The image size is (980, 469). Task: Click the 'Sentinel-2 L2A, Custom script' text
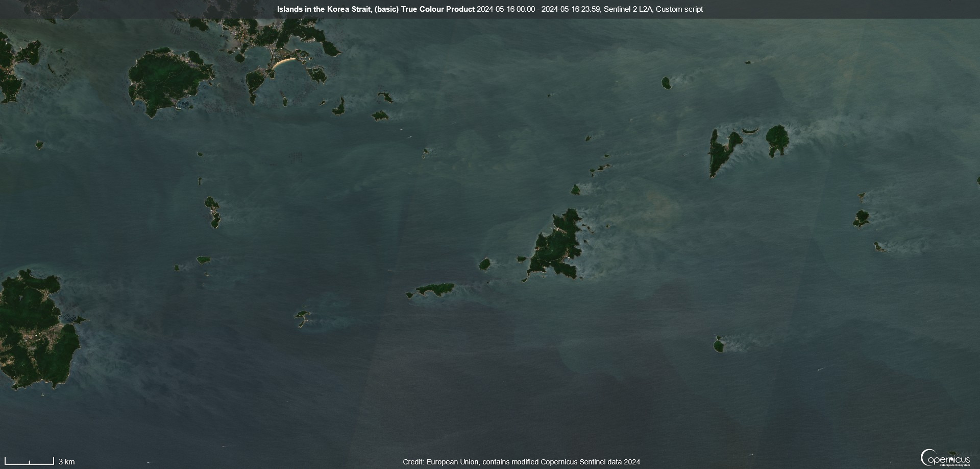pyautogui.click(x=653, y=9)
